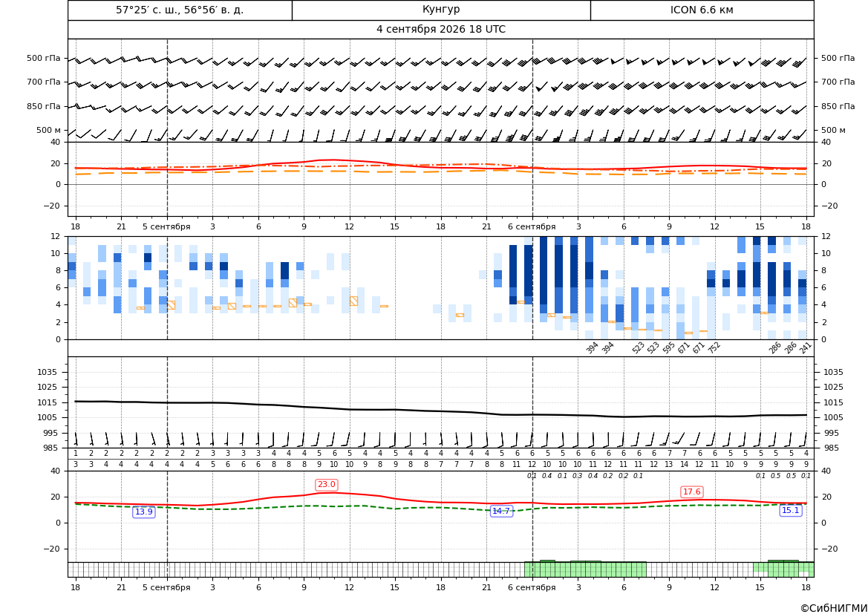Click the coordinates 57°25′ с. ш. header cell
Viewport: 868px width, 614px height.
[180, 10]
